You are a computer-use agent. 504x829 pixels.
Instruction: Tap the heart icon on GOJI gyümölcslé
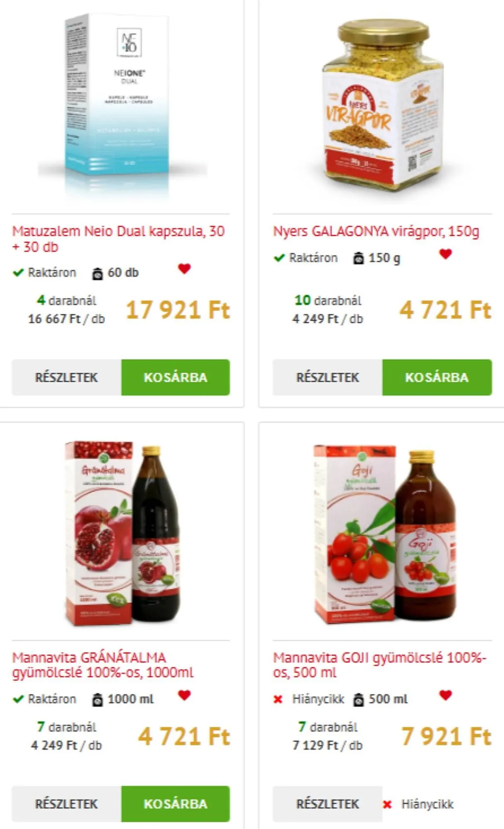click(x=445, y=695)
